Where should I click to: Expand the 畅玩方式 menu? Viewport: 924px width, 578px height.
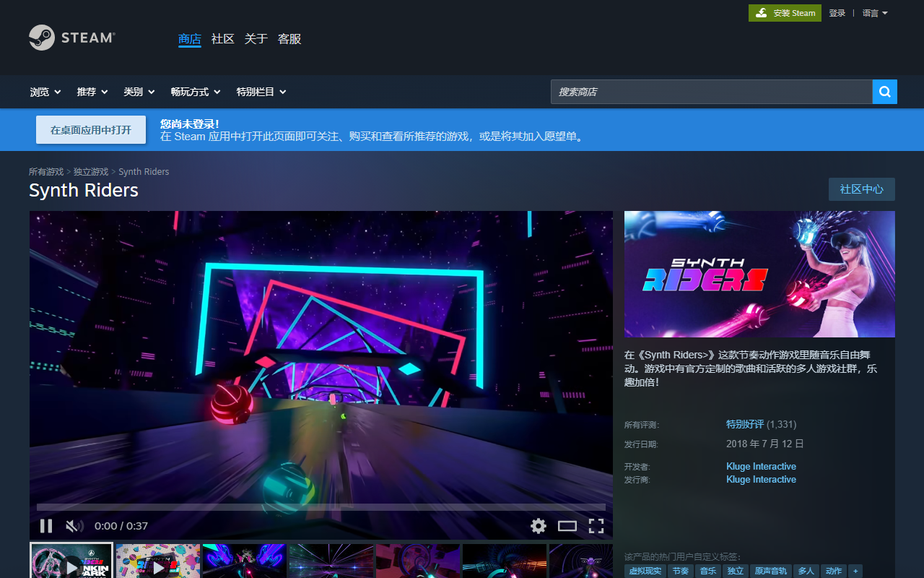pos(196,92)
